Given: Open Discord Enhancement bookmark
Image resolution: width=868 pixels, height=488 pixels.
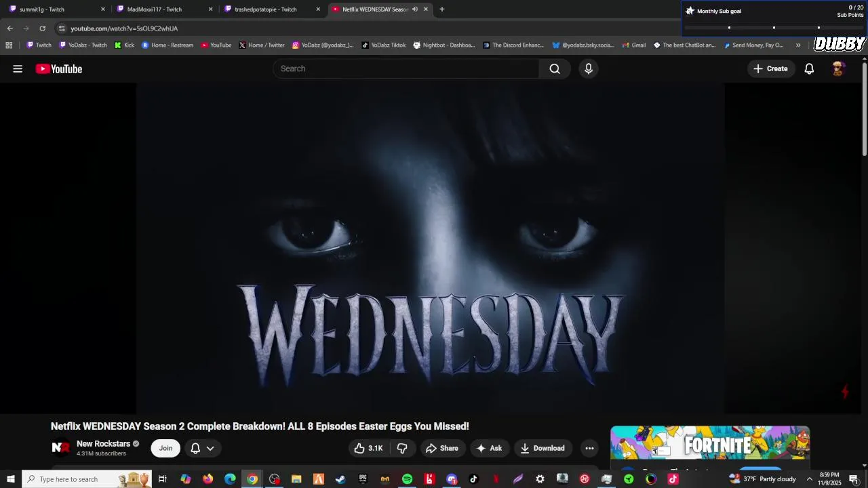Looking at the screenshot, I should (x=513, y=45).
